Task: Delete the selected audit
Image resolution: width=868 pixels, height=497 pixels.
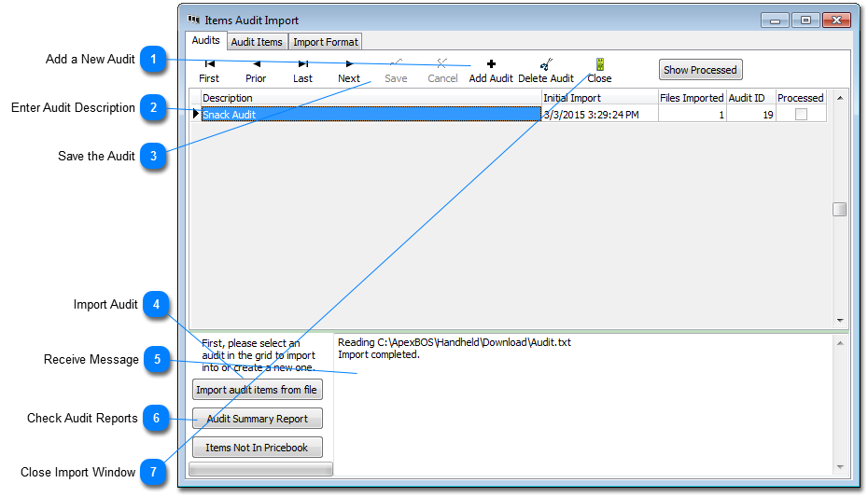Action: pyautogui.click(x=546, y=71)
